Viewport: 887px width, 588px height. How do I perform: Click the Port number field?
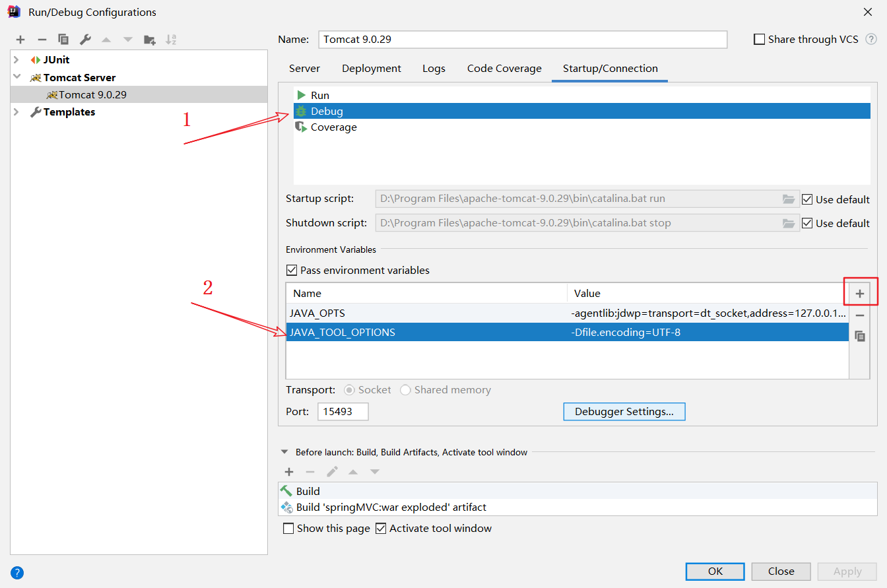343,412
